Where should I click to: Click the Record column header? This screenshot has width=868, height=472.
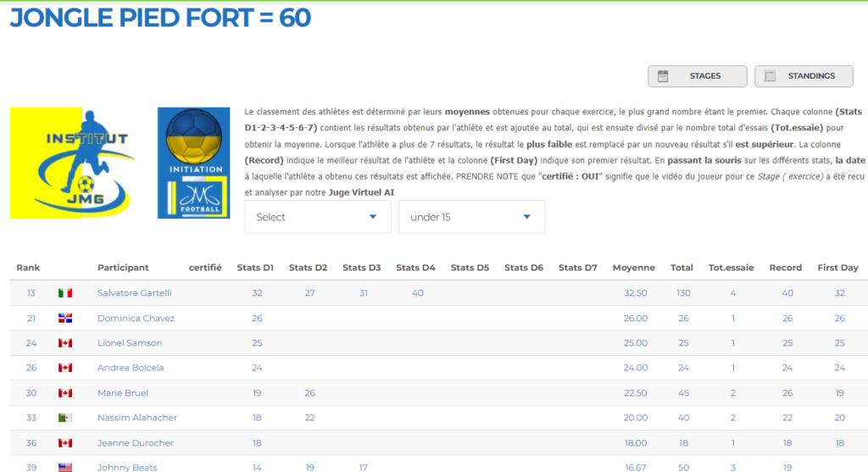click(785, 268)
